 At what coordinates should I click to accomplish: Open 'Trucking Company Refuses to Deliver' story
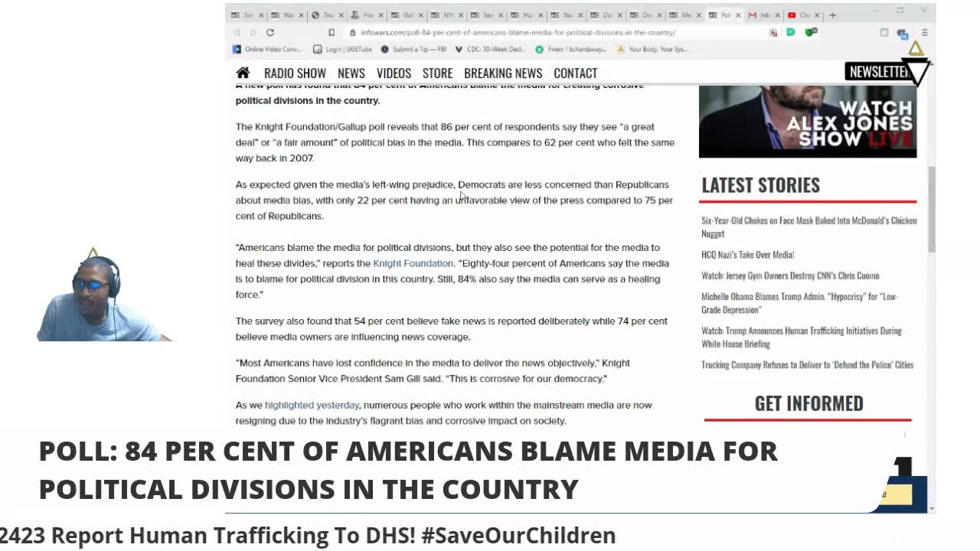tap(808, 365)
